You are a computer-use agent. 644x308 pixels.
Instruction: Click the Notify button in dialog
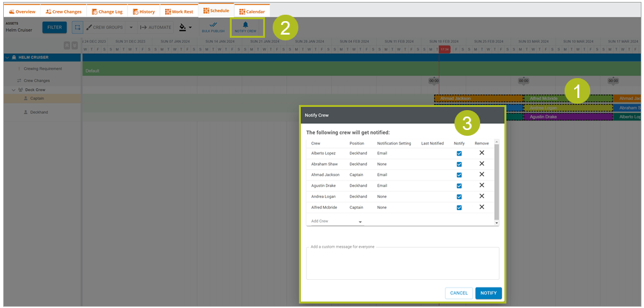(x=488, y=293)
